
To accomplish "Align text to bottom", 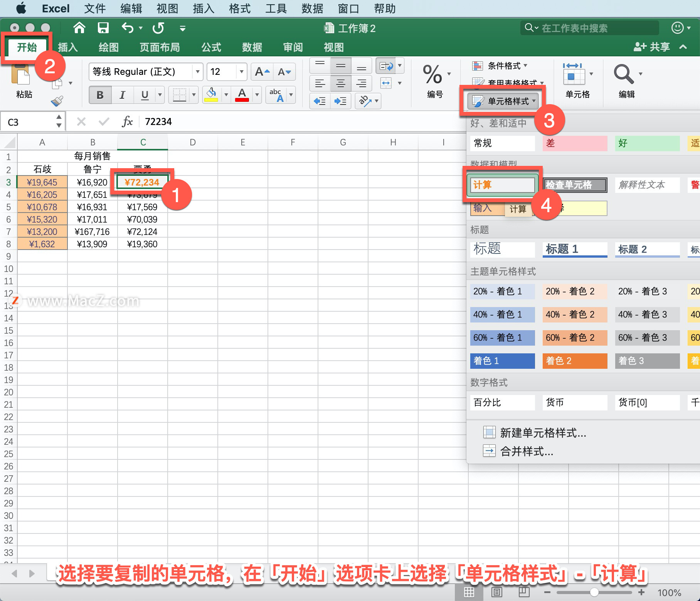I will [362, 66].
